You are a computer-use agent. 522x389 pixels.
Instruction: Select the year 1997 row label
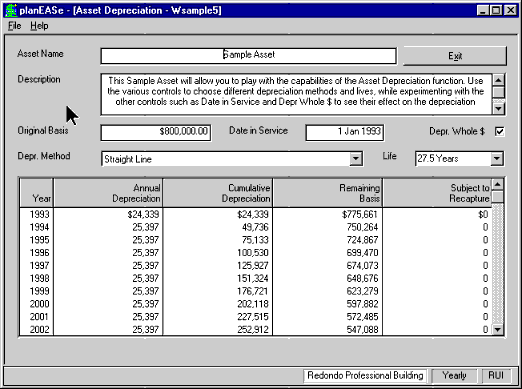tap(39, 266)
